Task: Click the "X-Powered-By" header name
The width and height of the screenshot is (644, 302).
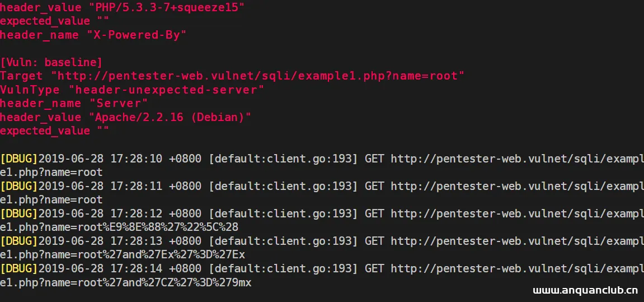Action: tap(136, 35)
